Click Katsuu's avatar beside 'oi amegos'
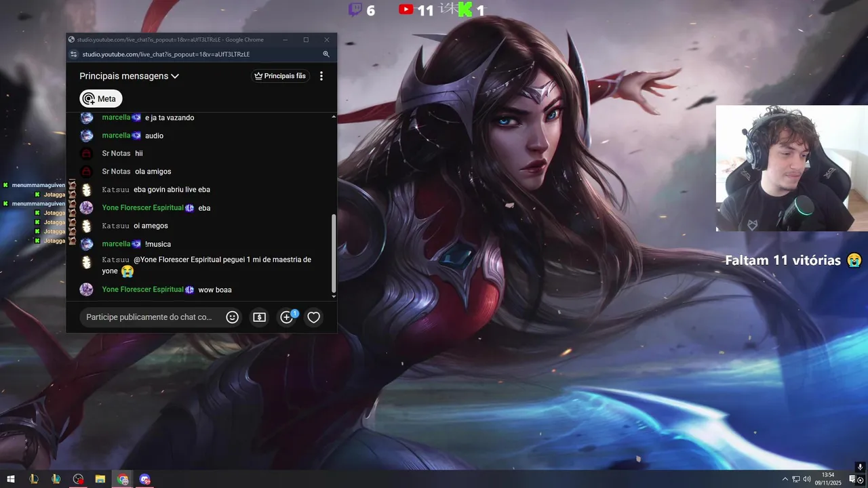The width and height of the screenshot is (868, 488). [x=87, y=226]
